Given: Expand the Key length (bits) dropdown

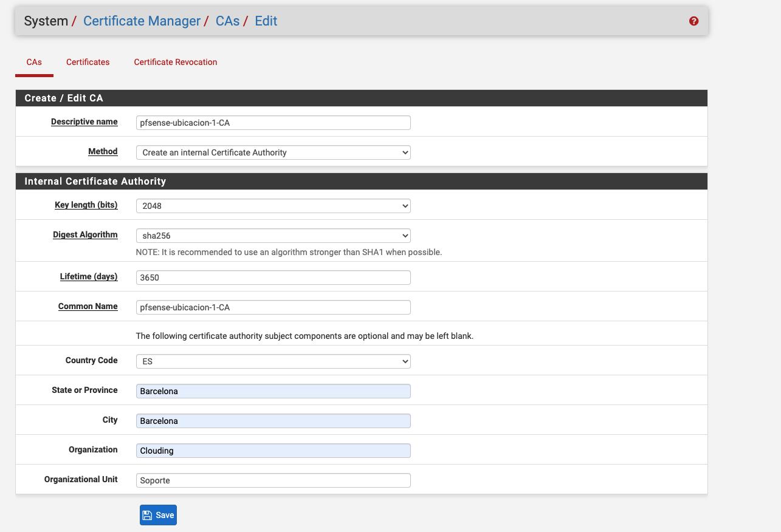Looking at the screenshot, I should [x=274, y=206].
